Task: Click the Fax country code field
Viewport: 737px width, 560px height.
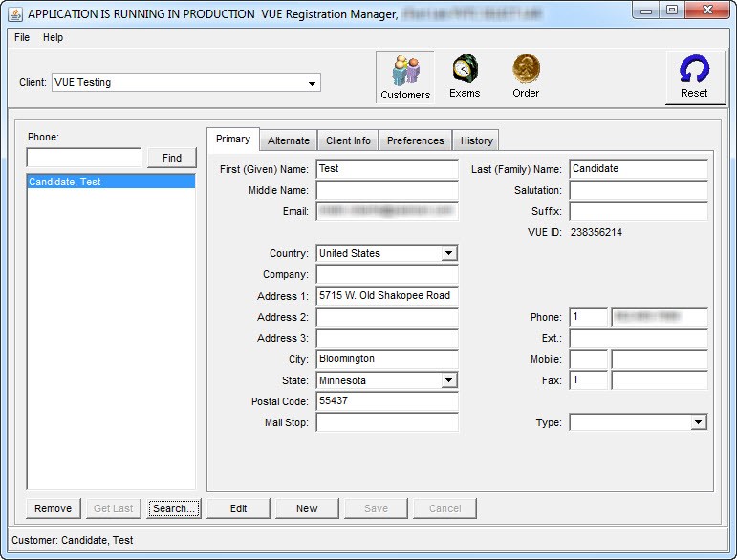Action: tap(589, 380)
